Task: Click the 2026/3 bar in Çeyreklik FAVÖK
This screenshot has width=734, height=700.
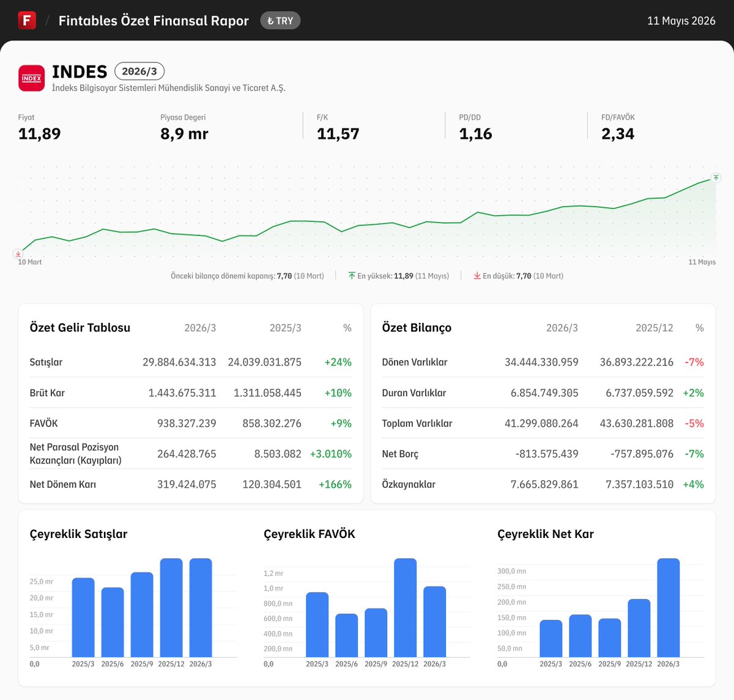Action: (x=435, y=622)
